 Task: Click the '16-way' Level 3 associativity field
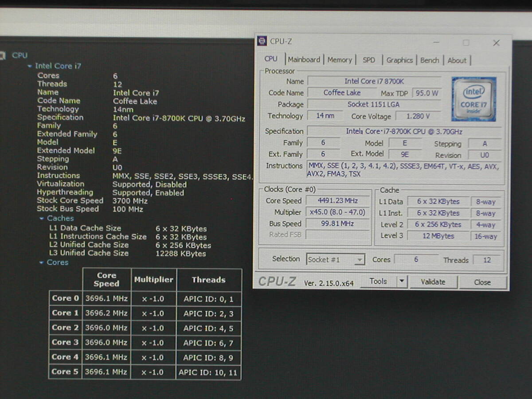pos(486,236)
